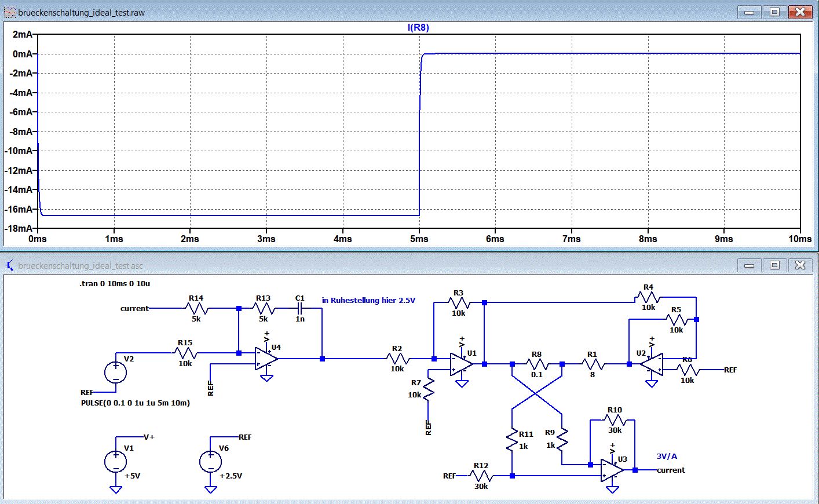Viewport: 819px width, 504px height.
Task: Click the V6 +2.5V voltage source
Action: [x=210, y=462]
